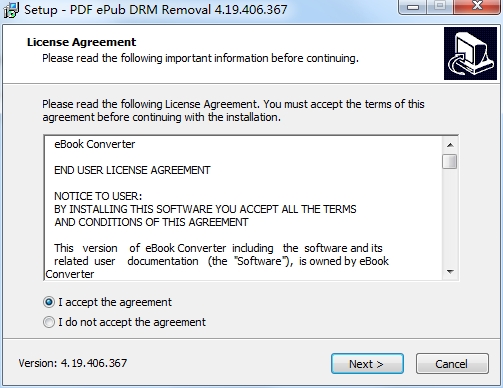This screenshot has height=388, width=503.
Task: Click the setup installer icon in title bar
Action: click(x=11, y=10)
